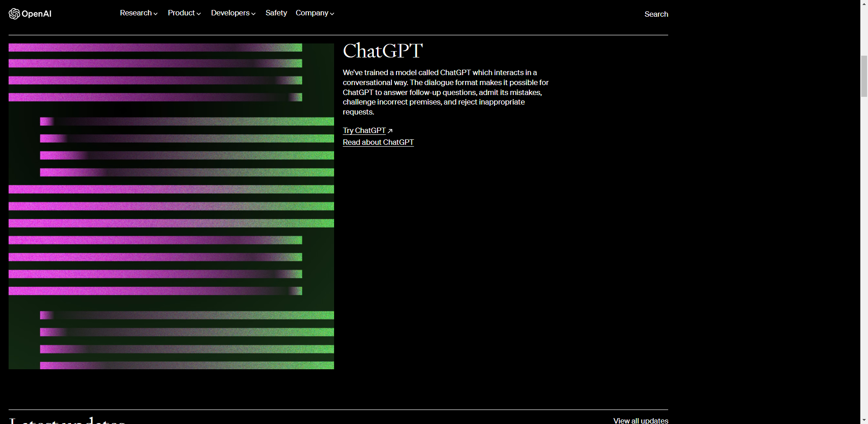
Task: Click the OpenAI logo icon
Action: click(x=14, y=14)
